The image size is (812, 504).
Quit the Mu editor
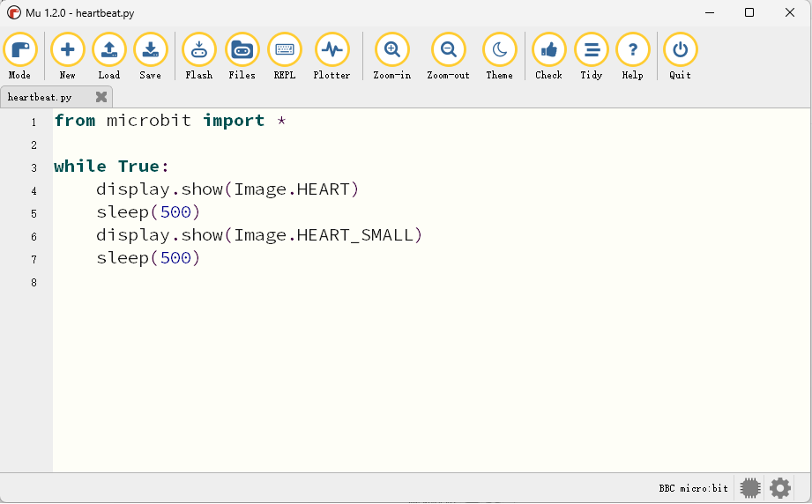tap(680, 56)
